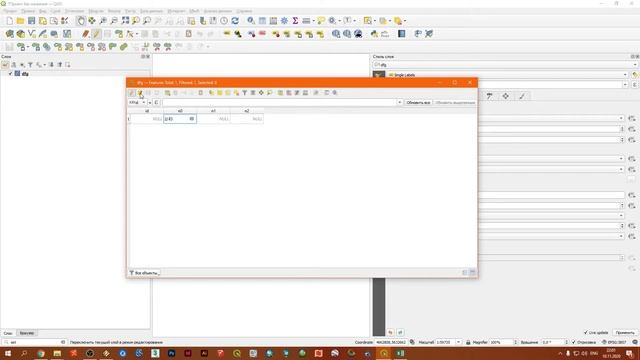The height and width of the screenshot is (360, 640).
Task: Open the log messages icon in the status bar
Action: click(635, 342)
